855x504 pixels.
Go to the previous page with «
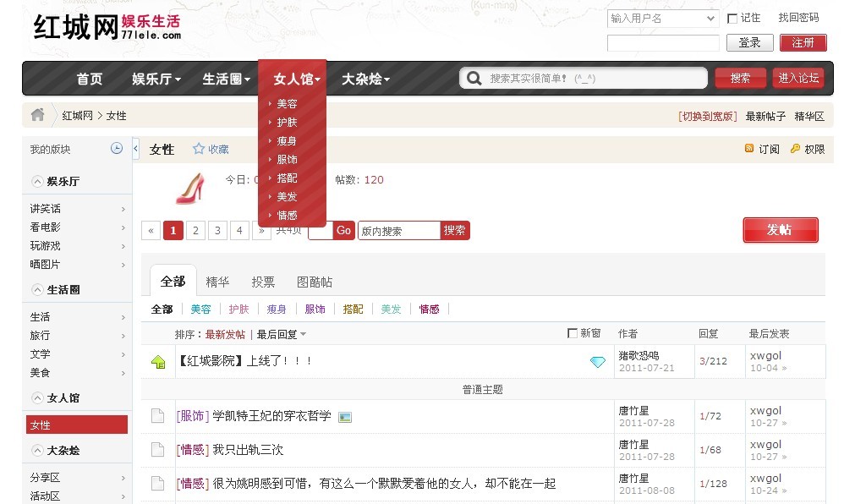pos(151,230)
